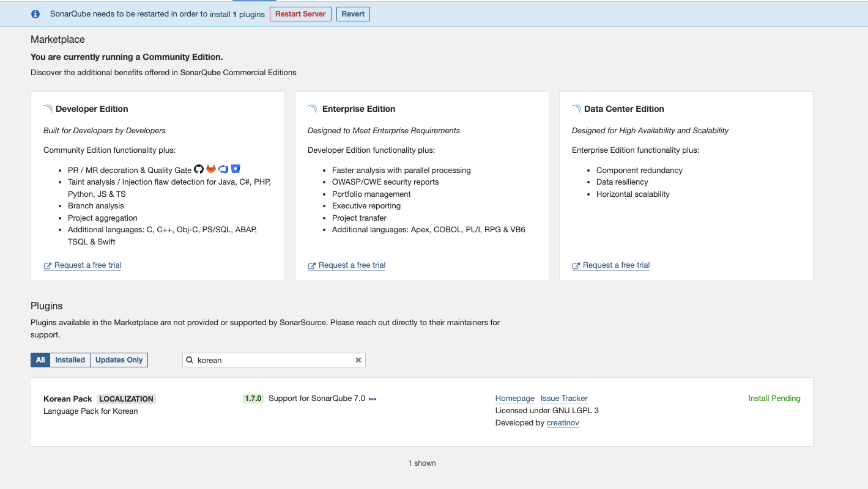The image size is (868, 489).
Task: Click the Data Center Edition card title
Action: point(624,109)
